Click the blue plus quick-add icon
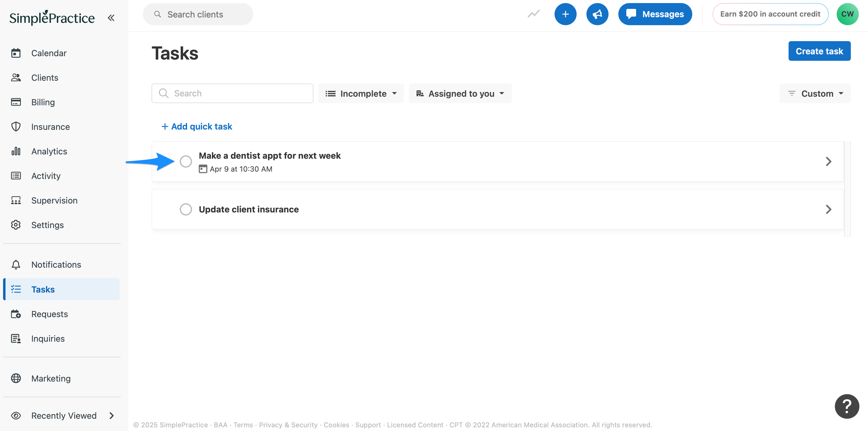The width and height of the screenshot is (868, 431). click(565, 14)
